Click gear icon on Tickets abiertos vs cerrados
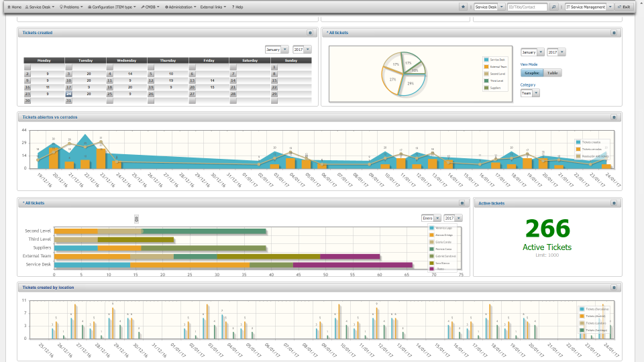This screenshot has width=644, height=362. click(x=614, y=117)
